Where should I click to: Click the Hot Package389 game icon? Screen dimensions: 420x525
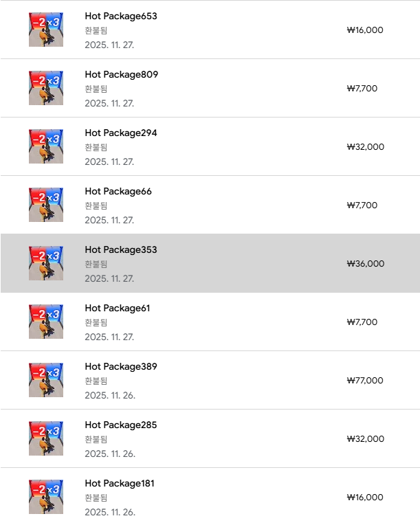46,380
